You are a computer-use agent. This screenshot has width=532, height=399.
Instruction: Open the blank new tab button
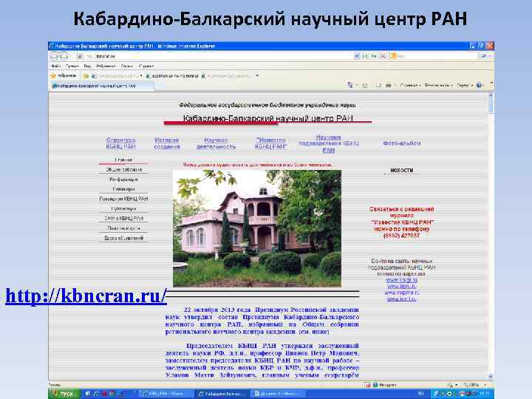[x=160, y=86]
